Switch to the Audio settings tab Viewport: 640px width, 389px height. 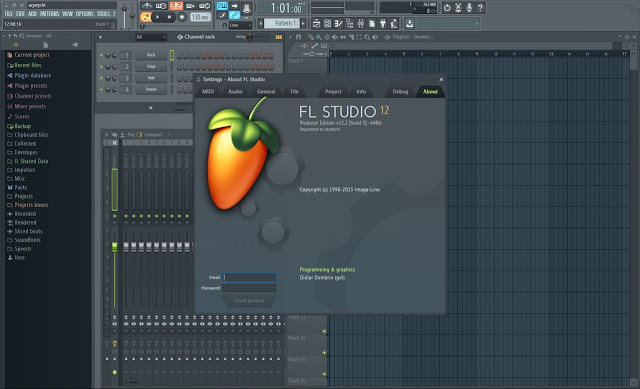[x=235, y=91]
